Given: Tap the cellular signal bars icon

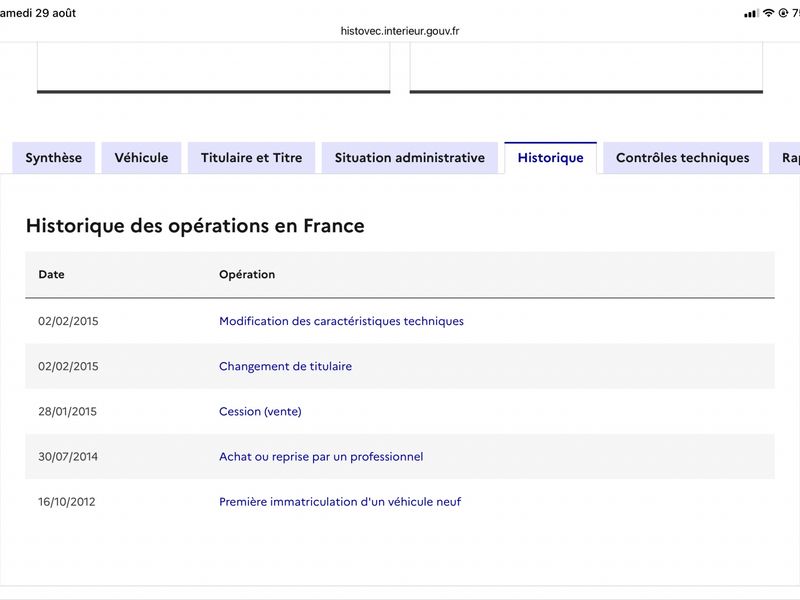Looking at the screenshot, I should (751, 13).
